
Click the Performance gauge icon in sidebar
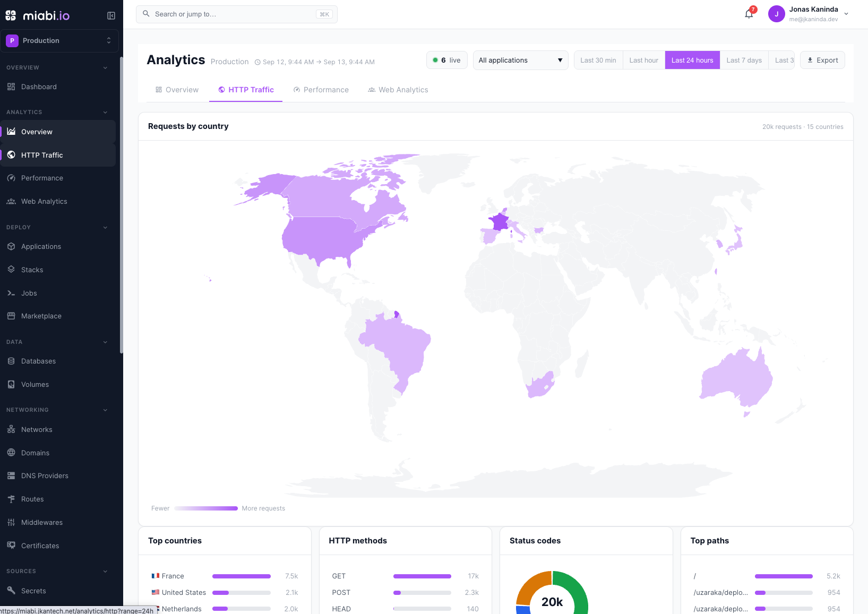11,178
